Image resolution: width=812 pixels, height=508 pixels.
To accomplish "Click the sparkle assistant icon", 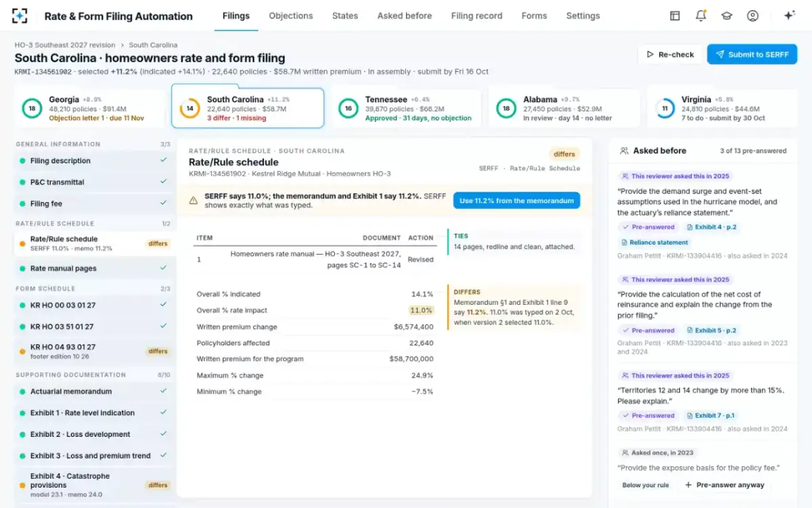I will [x=789, y=16].
